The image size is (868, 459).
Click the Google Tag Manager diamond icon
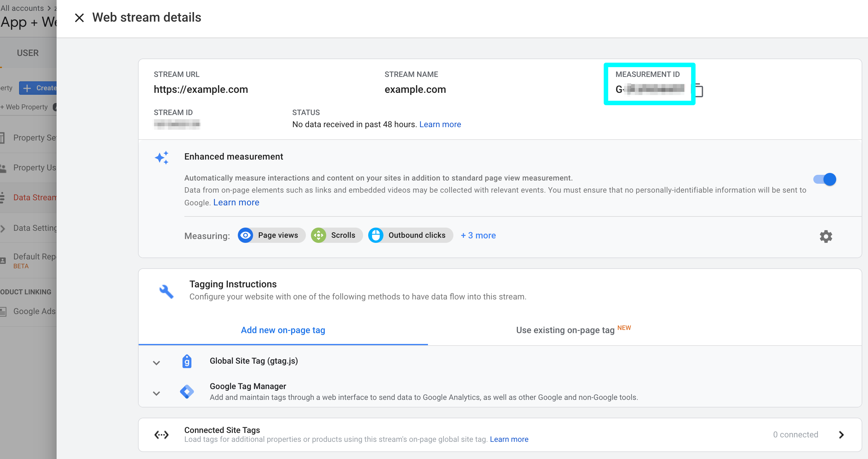pyautogui.click(x=187, y=391)
